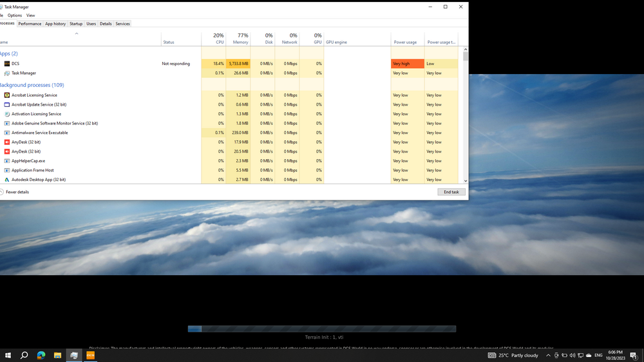Switch to the Details tab
The height and width of the screenshot is (362, 644).
point(106,24)
